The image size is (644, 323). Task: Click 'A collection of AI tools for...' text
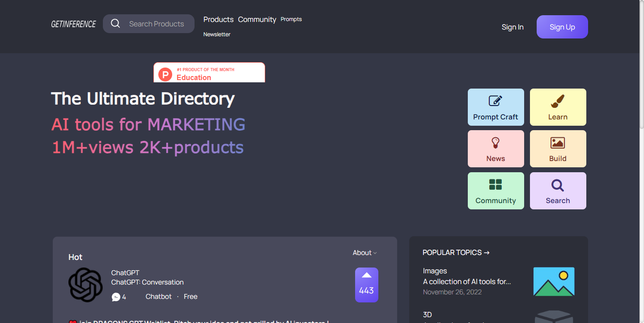467,282
